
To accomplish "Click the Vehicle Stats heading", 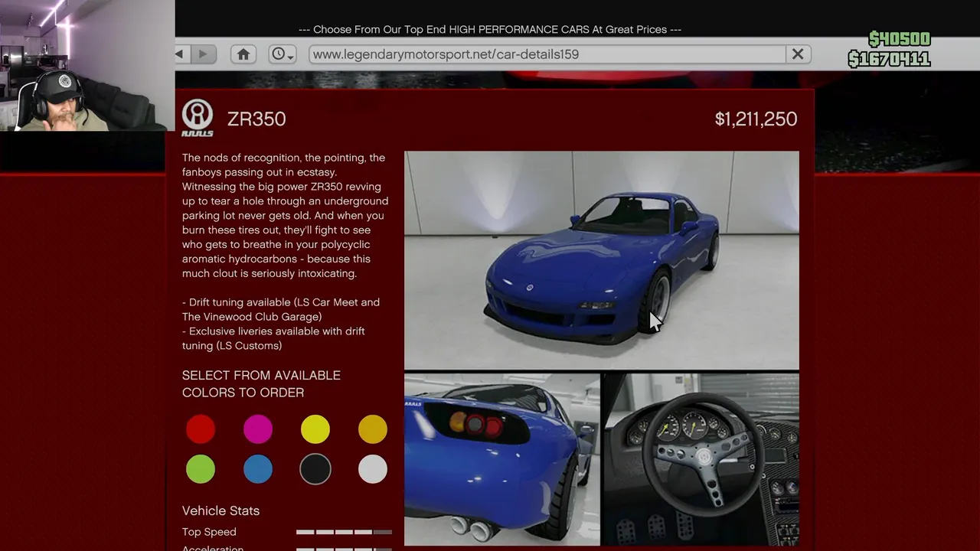I will pos(220,510).
